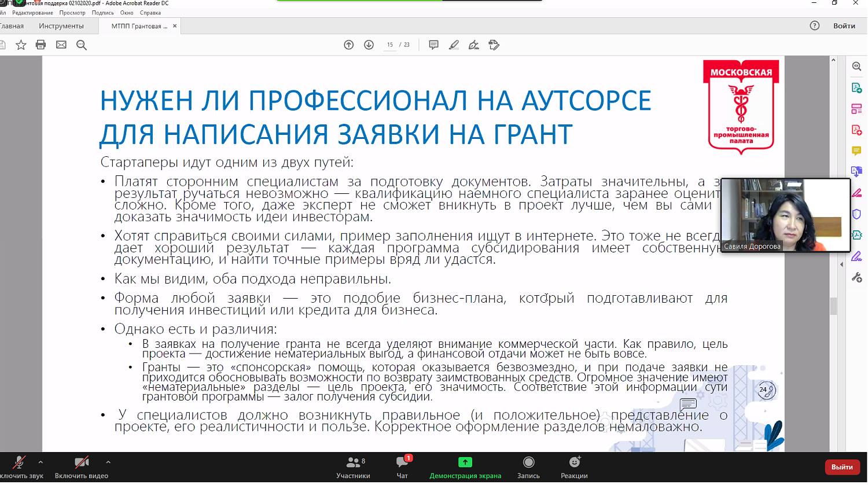The image size is (868, 485).
Task: Expand video options arrow next to the camera
Action: tap(108, 462)
